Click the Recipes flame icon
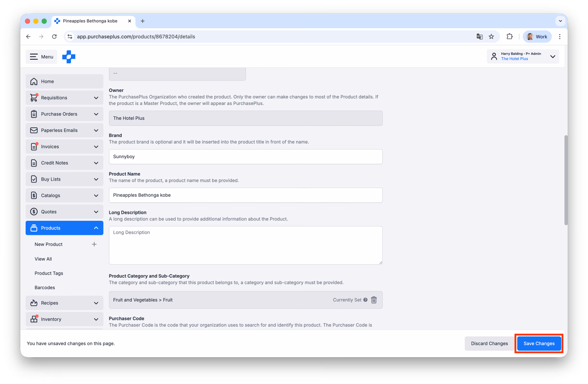 (x=34, y=303)
